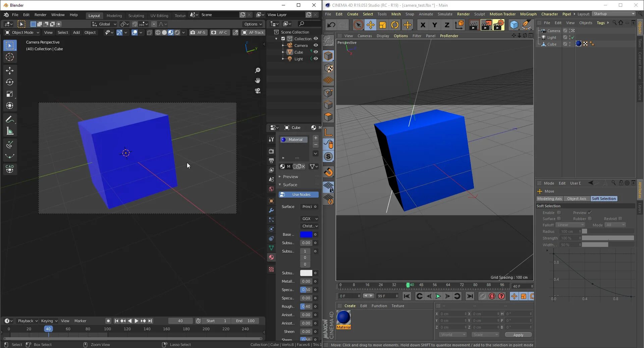
Task: Toggle Soft Selection Enable checkbox
Action: pyautogui.click(x=559, y=212)
